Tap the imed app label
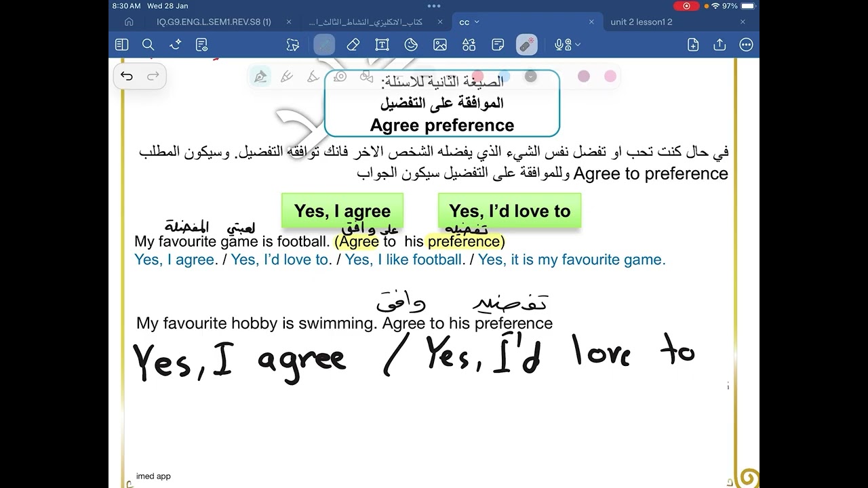Screen dimensions: 868x488 (x=153, y=476)
